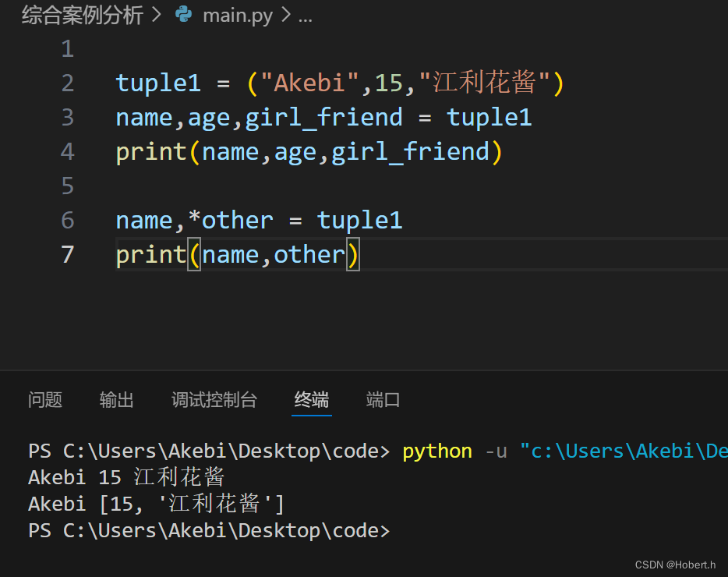This screenshot has height=577, width=728.
Task: Click line number 2 in the gutter
Action: (68, 83)
